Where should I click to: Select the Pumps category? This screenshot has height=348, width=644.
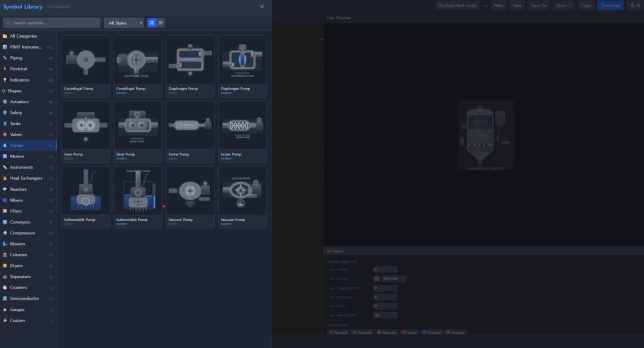(28, 145)
